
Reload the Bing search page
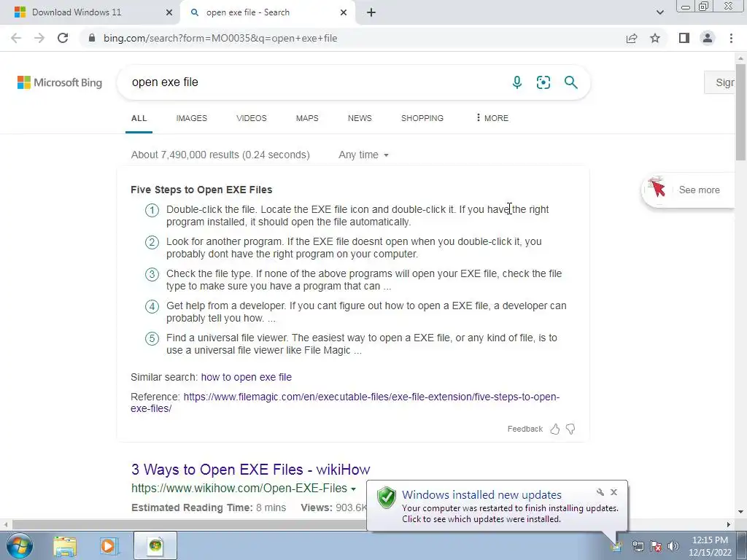point(63,38)
